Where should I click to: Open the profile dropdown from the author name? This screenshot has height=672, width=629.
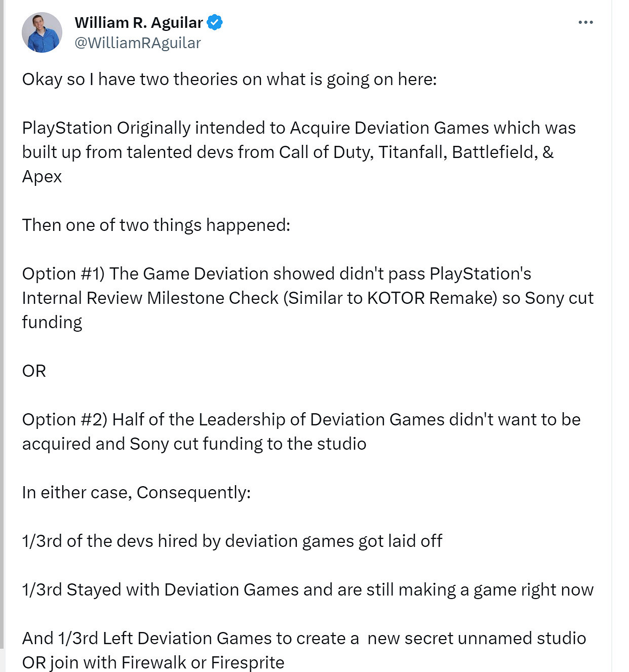(140, 22)
